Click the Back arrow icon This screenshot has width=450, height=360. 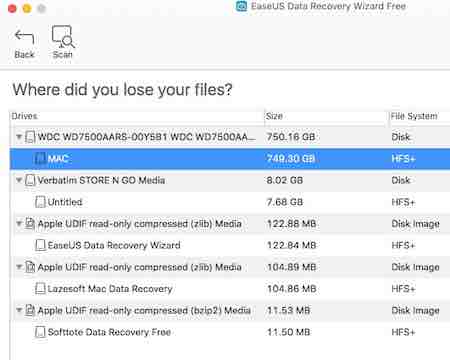coord(24,37)
